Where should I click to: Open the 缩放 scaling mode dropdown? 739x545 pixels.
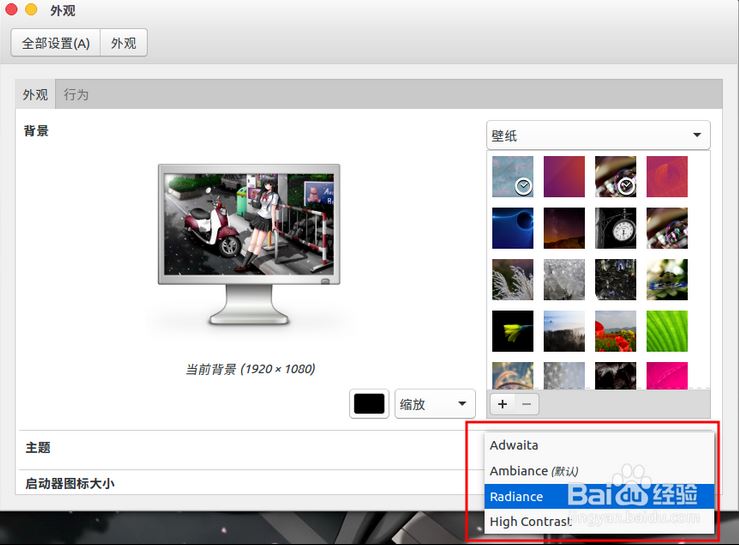434,404
